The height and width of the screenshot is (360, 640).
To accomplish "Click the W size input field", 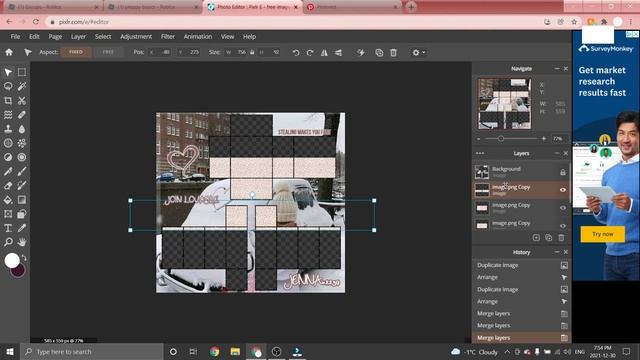I will (237, 52).
